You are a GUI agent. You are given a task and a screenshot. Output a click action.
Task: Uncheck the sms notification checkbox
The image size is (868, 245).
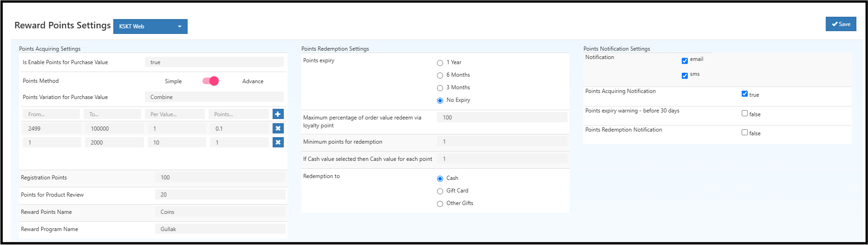pos(685,76)
